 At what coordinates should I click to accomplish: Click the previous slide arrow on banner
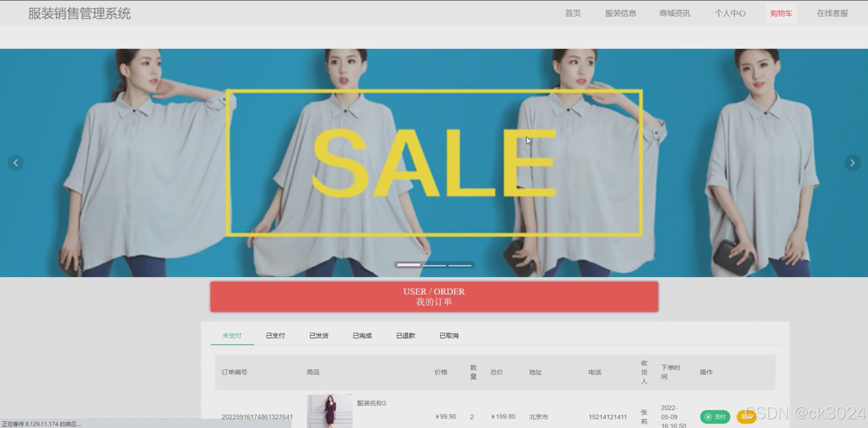click(15, 163)
